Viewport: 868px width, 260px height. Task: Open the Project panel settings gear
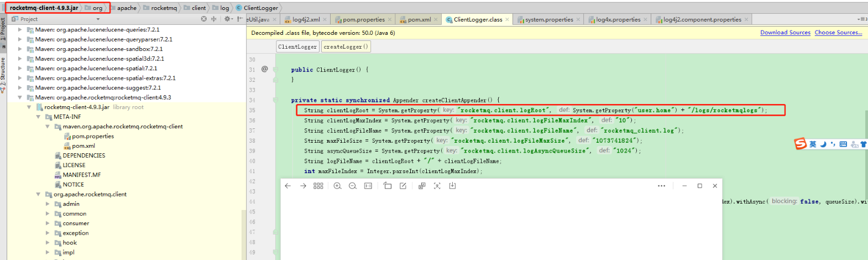[227, 19]
